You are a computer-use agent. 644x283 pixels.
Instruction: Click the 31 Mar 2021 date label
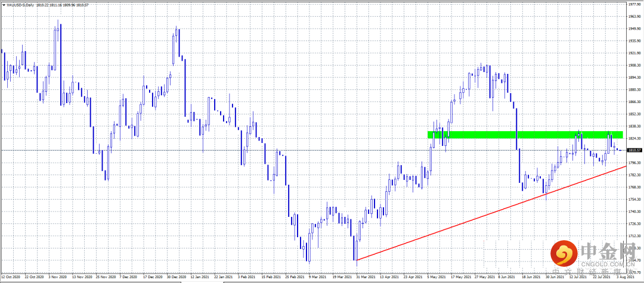[x=366, y=277]
